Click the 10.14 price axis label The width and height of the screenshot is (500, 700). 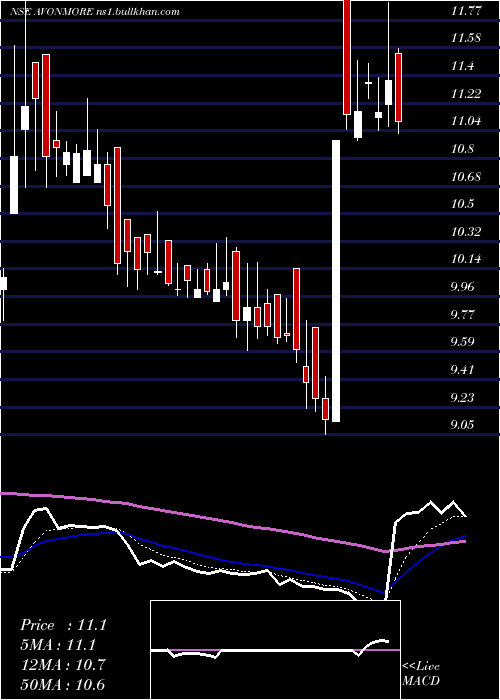click(x=466, y=259)
